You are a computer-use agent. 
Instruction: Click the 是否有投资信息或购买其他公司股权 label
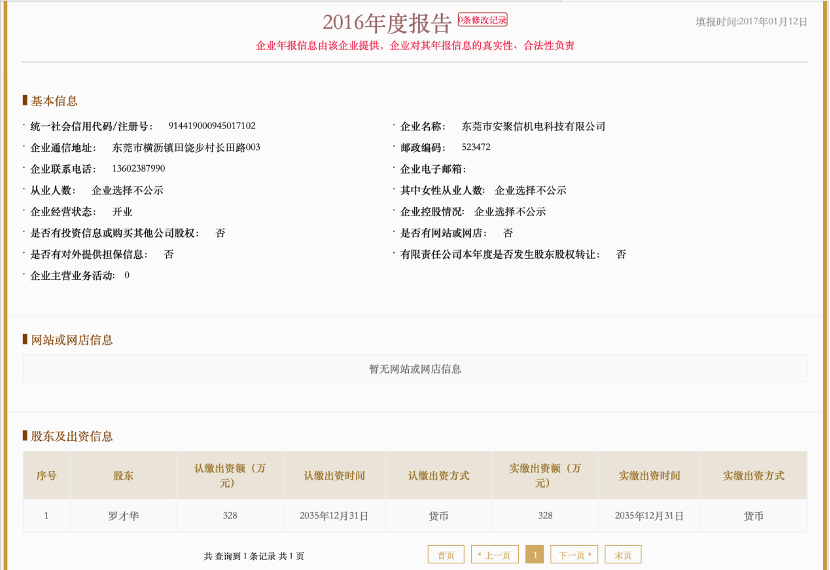115,233
